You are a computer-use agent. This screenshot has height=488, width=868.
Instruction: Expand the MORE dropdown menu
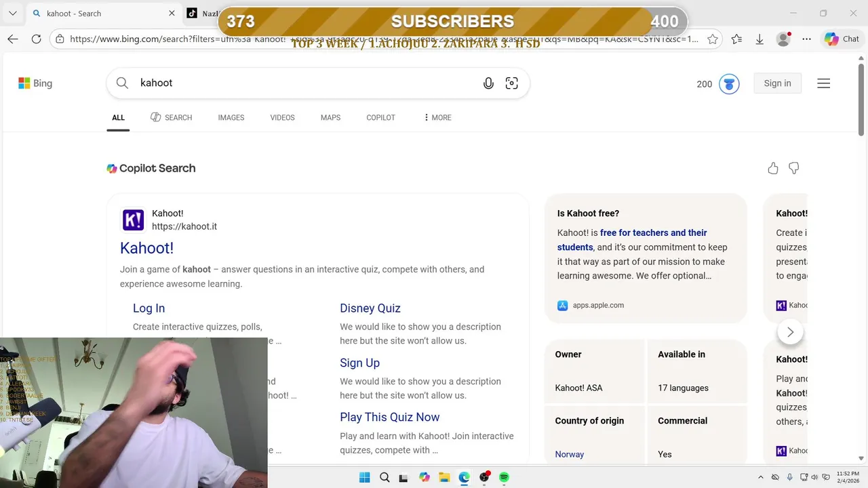point(437,117)
